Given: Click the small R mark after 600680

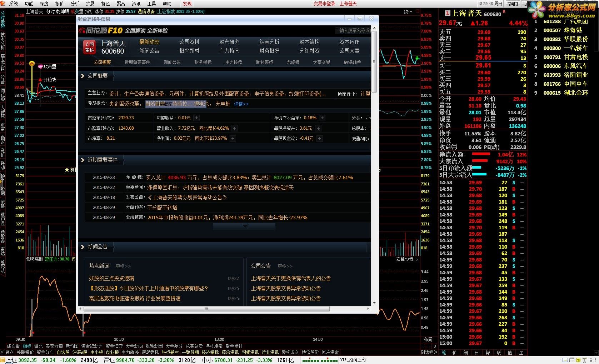Looking at the screenshot, I should (x=504, y=12).
